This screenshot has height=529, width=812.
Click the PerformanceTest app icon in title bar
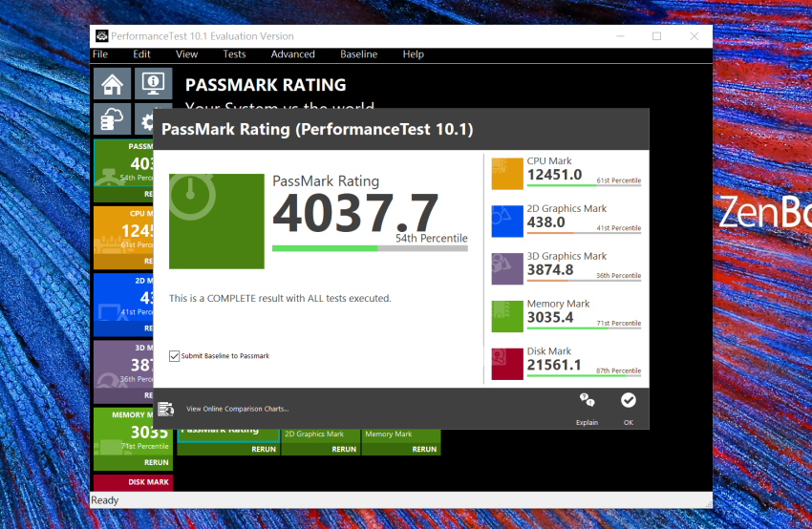click(x=102, y=35)
